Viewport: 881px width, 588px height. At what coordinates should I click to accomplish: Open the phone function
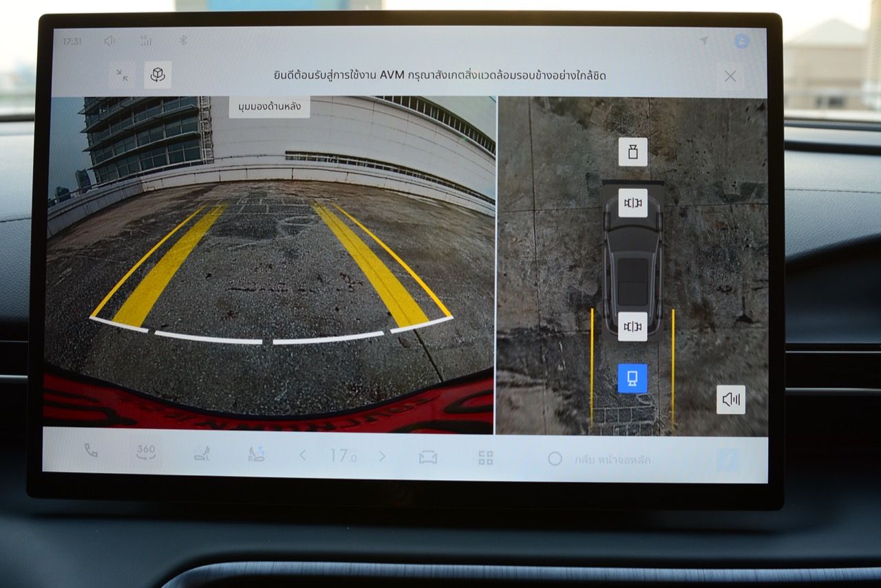[91, 451]
